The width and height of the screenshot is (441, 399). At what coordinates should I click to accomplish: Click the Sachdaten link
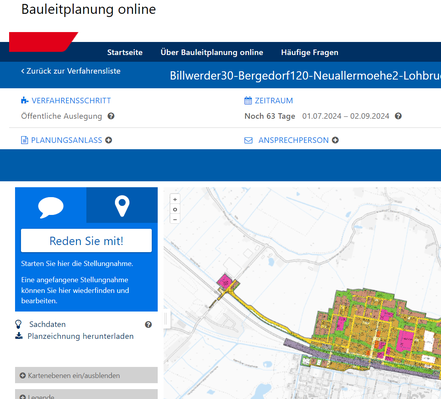[47, 324]
